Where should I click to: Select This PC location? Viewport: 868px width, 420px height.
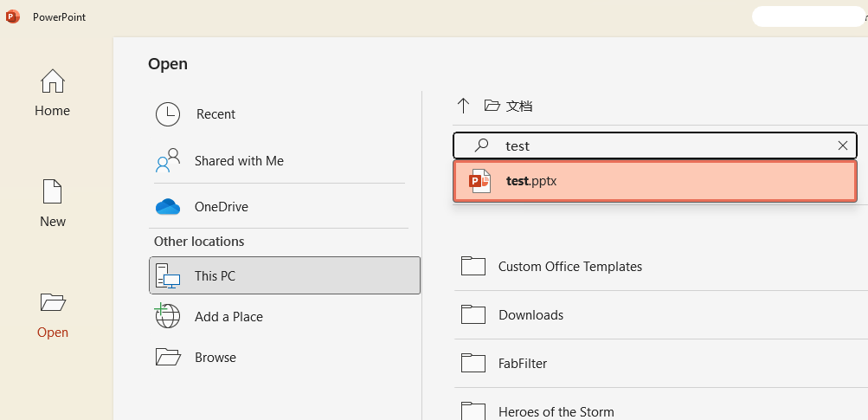point(285,275)
